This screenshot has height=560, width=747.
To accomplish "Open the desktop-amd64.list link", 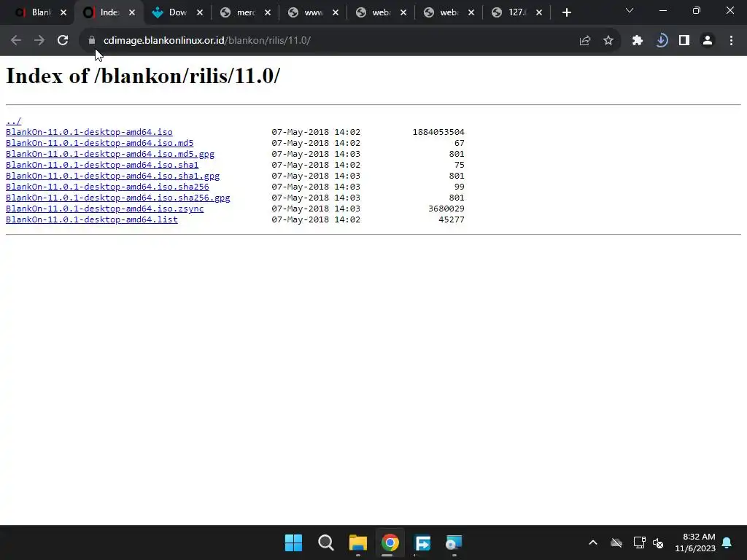I will (x=91, y=219).
